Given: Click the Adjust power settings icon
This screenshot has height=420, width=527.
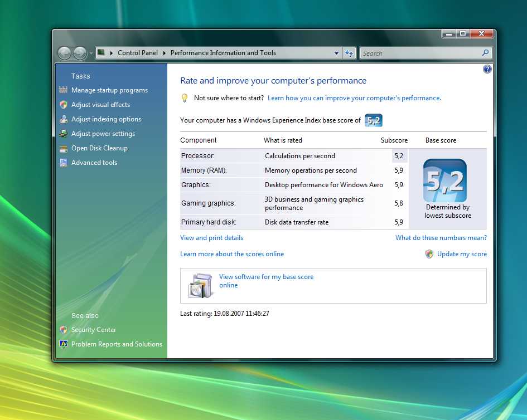Looking at the screenshot, I should pyautogui.click(x=63, y=134).
